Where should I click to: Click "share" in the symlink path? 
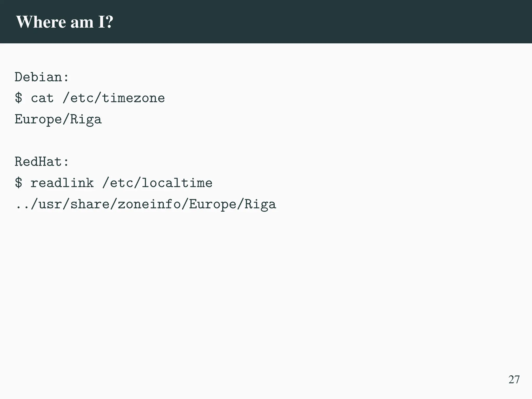[90, 204]
